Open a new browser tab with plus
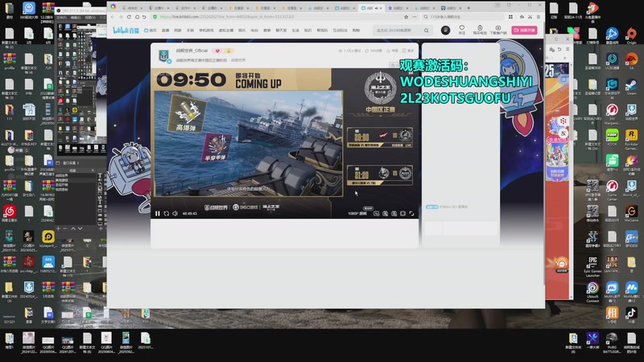The image size is (644, 362). [469, 8]
